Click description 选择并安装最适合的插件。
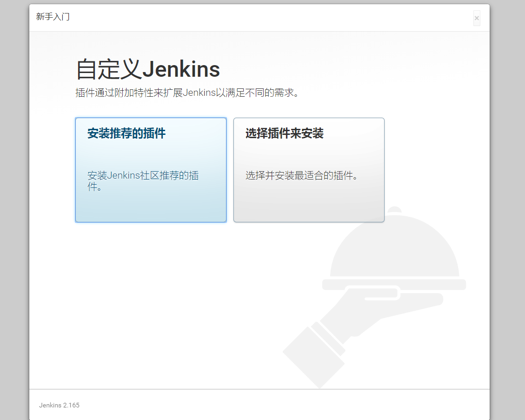 point(302,175)
